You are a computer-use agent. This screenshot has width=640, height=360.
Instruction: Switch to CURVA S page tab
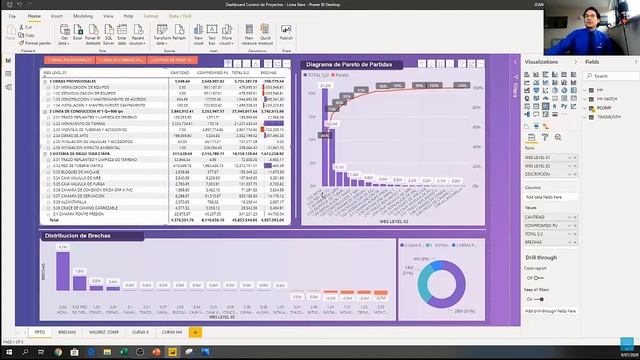[140, 333]
